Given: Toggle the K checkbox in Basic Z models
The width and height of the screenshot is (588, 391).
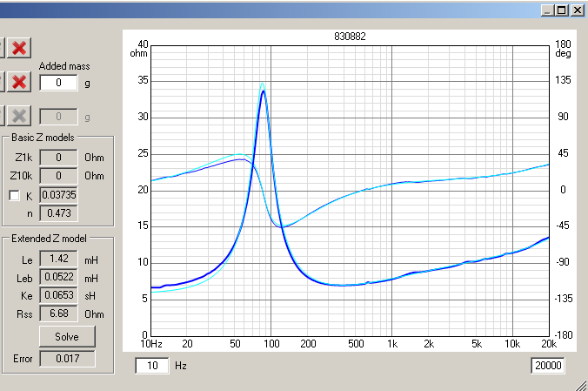Looking at the screenshot, I should coord(14,195).
